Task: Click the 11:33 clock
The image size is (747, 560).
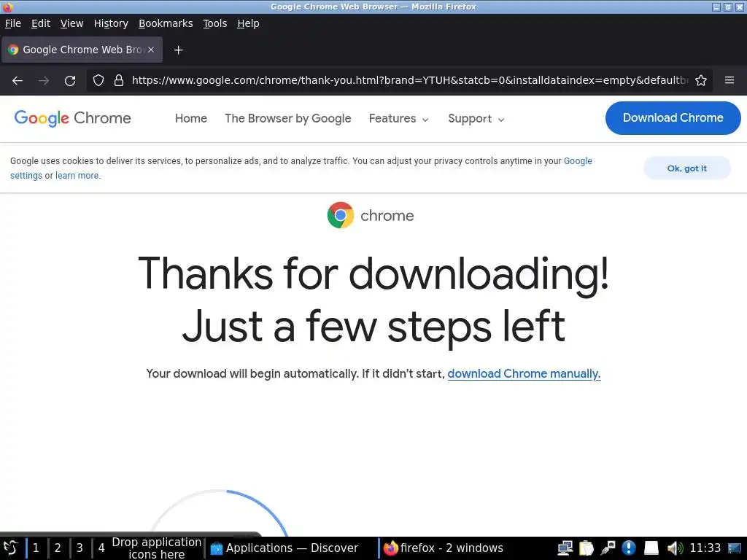Action: [x=705, y=548]
